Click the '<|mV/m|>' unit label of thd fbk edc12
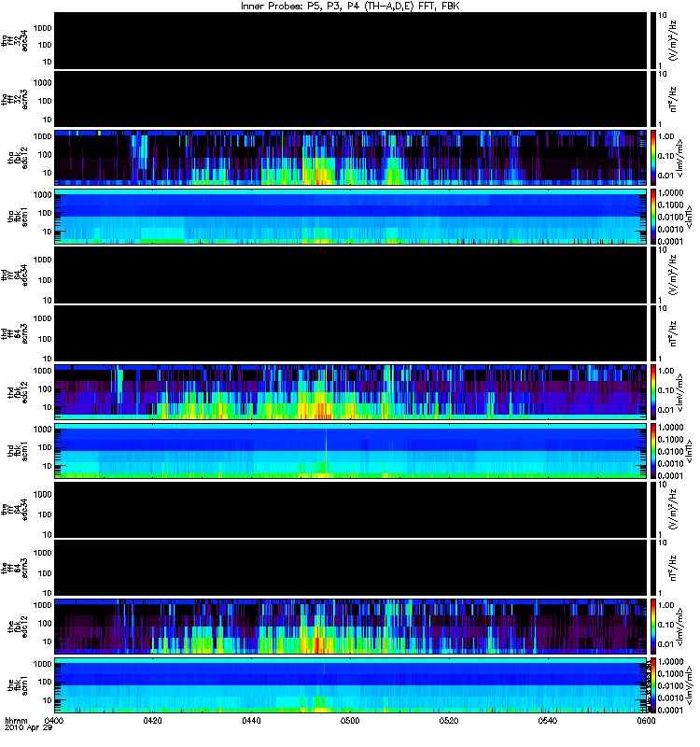Screen dimensions: 700x747 pyautogui.click(x=680, y=393)
